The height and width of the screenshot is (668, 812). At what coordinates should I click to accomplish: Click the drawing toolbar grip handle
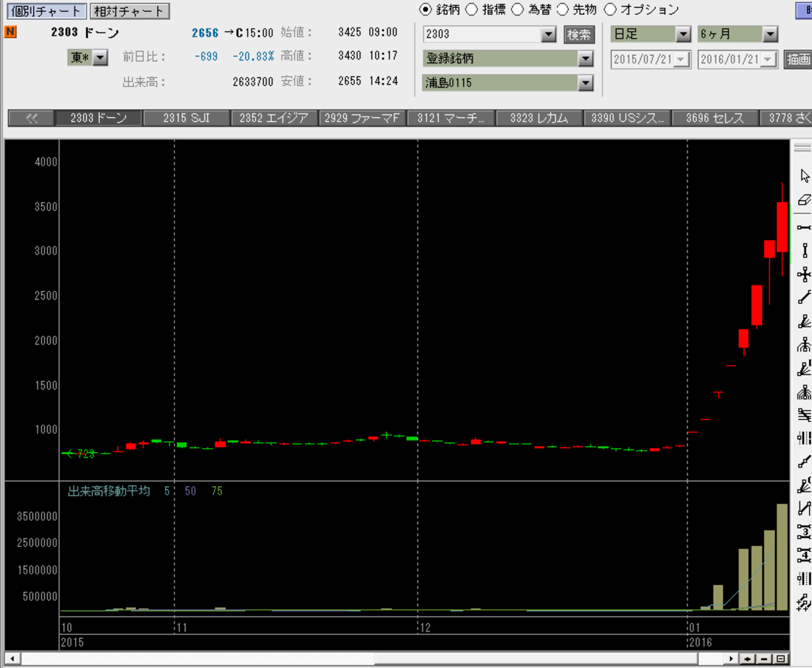tap(803, 148)
